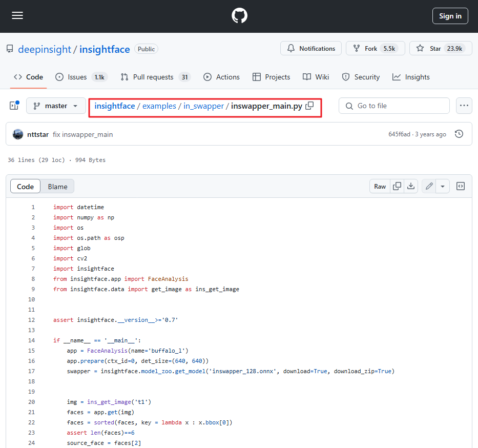Click the Notifications bell button
478x448 pixels.
tap(311, 49)
